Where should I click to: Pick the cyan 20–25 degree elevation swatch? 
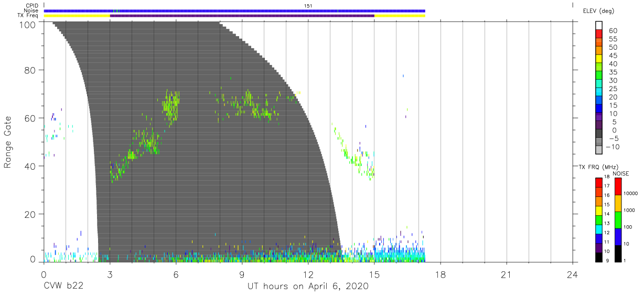pos(599,93)
